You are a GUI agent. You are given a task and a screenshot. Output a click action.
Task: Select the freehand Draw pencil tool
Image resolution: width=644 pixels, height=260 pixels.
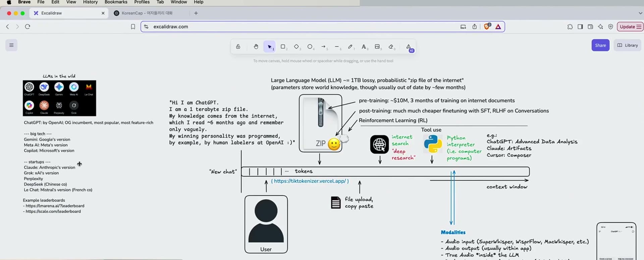[x=350, y=47]
